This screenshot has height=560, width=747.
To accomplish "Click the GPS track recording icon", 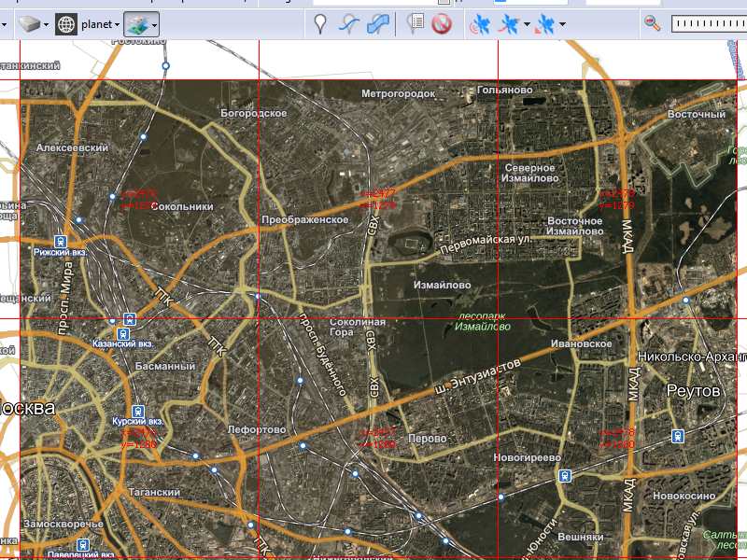I will pos(510,25).
